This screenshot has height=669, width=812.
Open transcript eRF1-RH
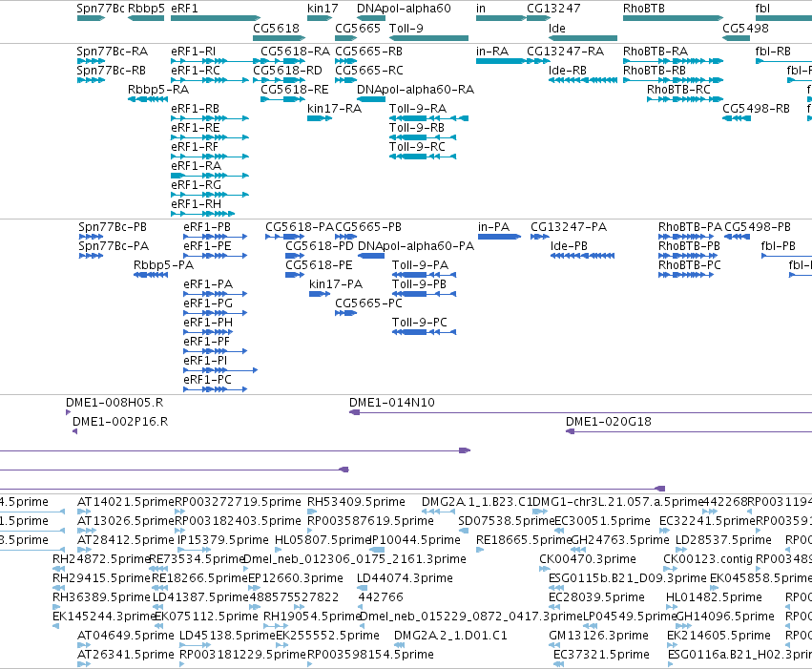pyautogui.click(x=197, y=204)
